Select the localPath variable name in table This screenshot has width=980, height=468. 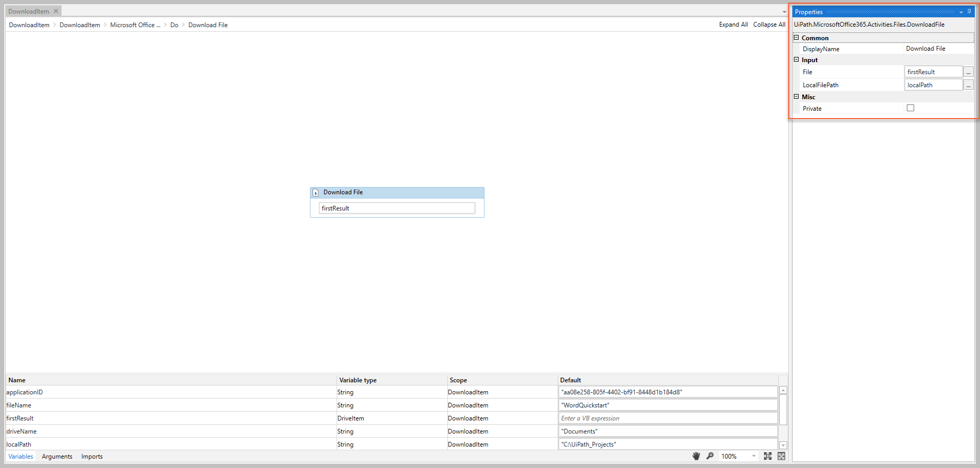point(19,444)
